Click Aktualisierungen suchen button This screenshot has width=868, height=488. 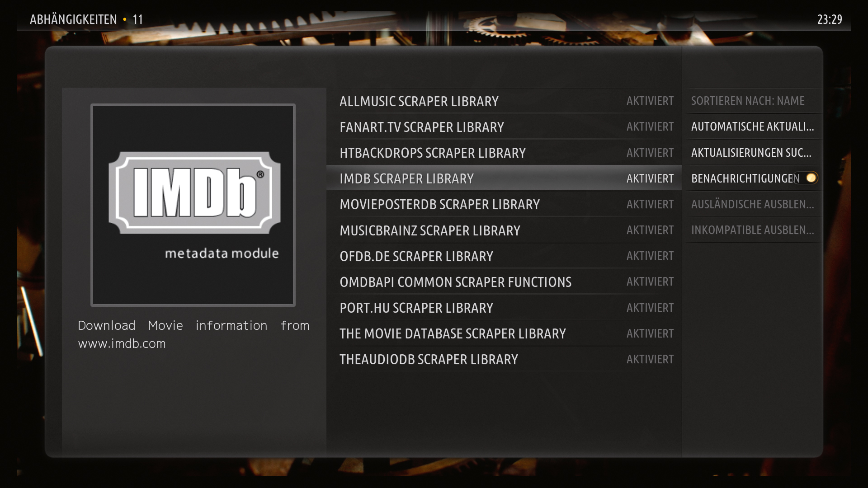tap(751, 153)
